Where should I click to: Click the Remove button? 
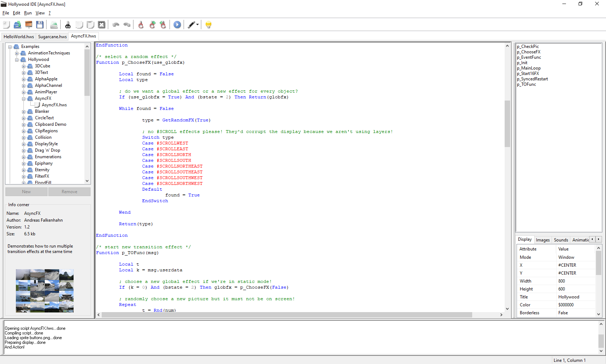tap(69, 192)
